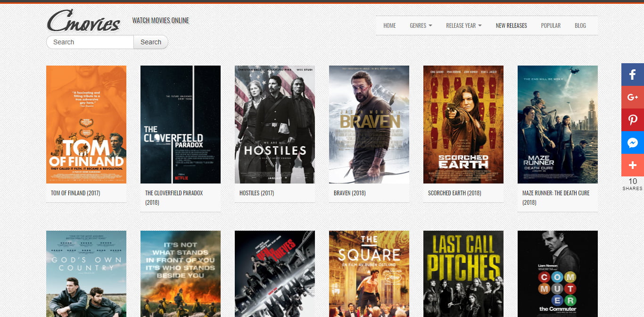
Task: Open the New Releases page
Action: tap(512, 25)
